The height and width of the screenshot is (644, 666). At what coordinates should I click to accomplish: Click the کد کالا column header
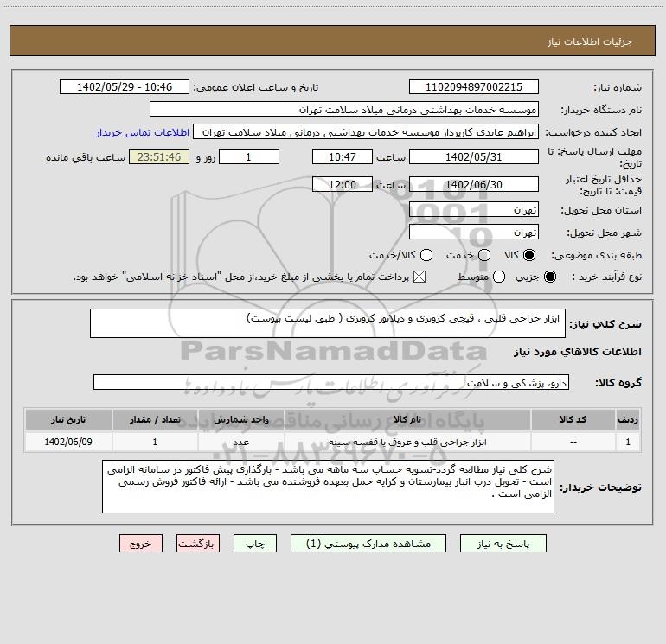pos(573,419)
